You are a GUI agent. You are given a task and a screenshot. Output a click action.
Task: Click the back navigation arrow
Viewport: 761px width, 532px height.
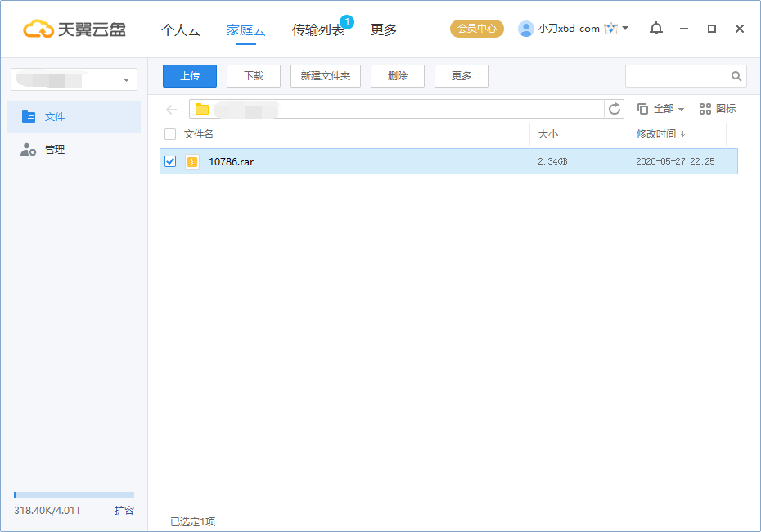pyautogui.click(x=171, y=108)
